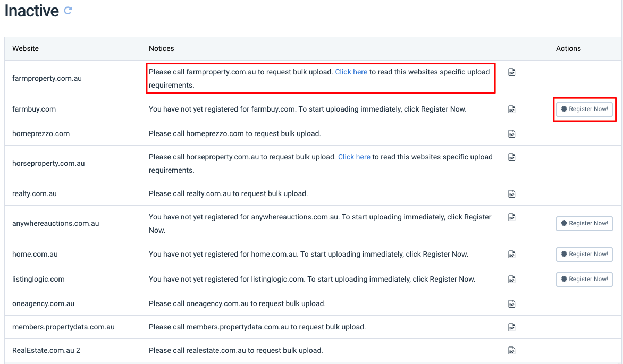Select members.propertydata.com.au website name
Image resolution: width=623 pixels, height=364 pixels.
[64, 327]
